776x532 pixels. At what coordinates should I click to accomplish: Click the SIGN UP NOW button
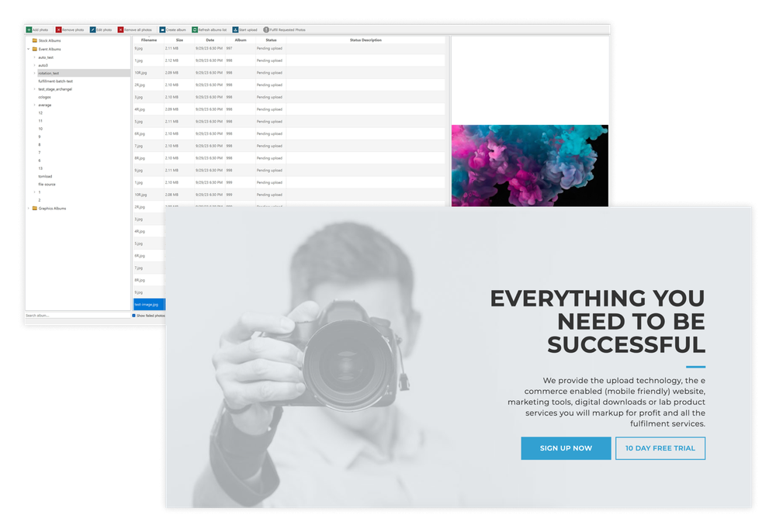pyautogui.click(x=566, y=448)
